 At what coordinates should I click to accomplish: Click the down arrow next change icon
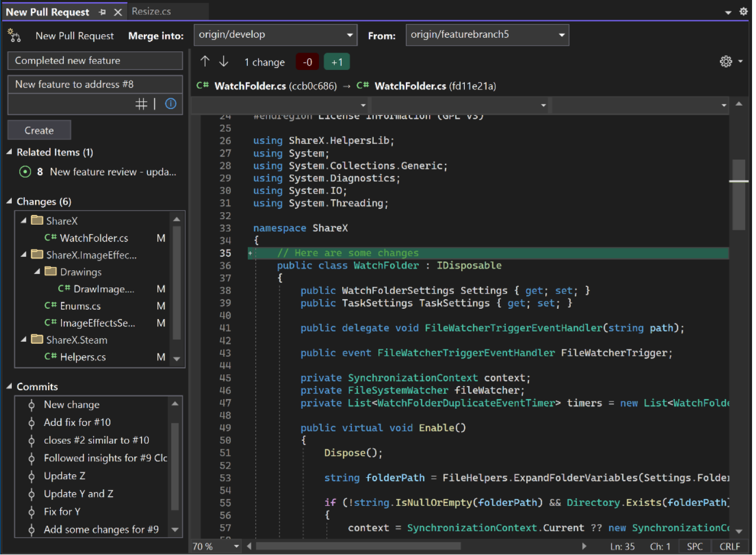click(x=224, y=62)
